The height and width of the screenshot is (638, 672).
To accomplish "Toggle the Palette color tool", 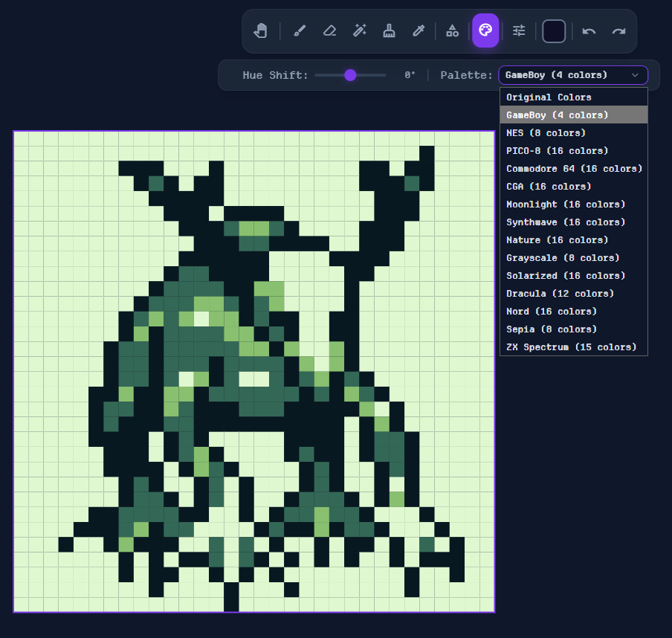I will [x=485, y=30].
